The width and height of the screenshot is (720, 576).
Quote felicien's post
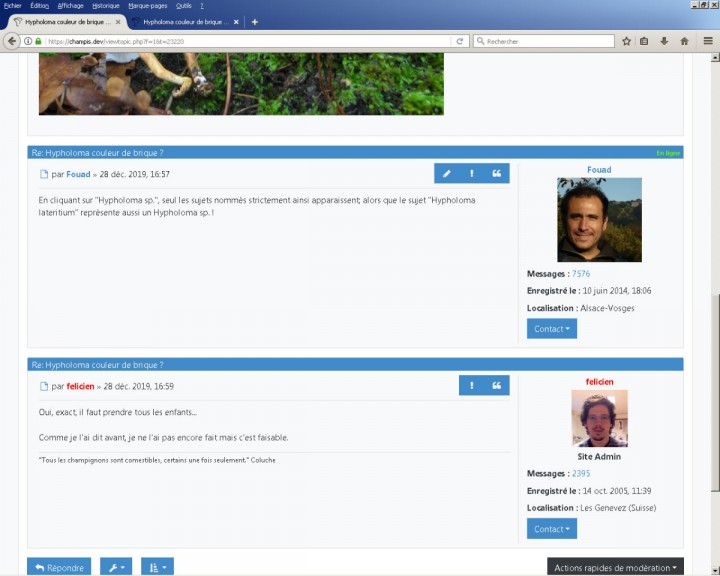(x=497, y=385)
